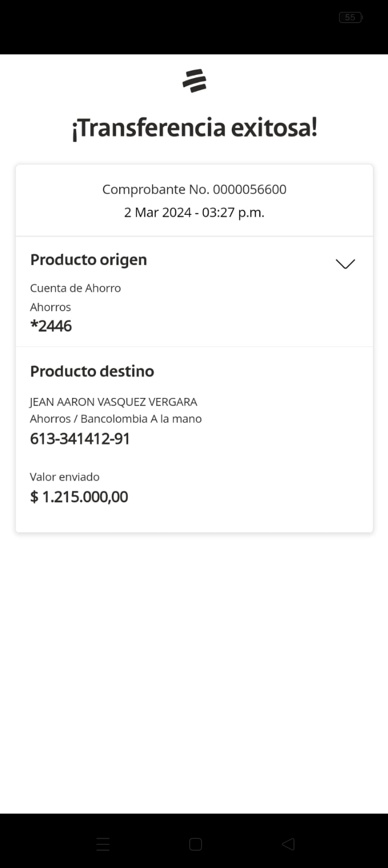Tap Ahorros / Bancolombia A la mano text
This screenshot has width=388, height=868.
[x=116, y=419]
